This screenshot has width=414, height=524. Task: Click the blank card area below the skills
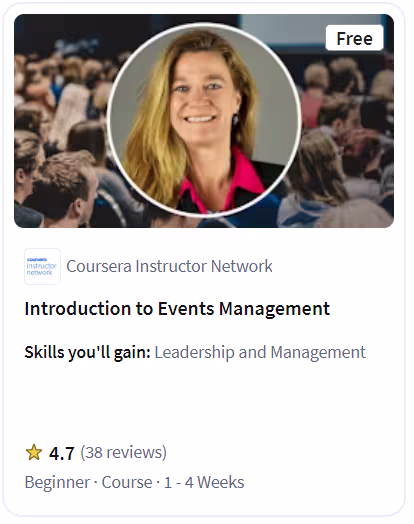coord(204,401)
